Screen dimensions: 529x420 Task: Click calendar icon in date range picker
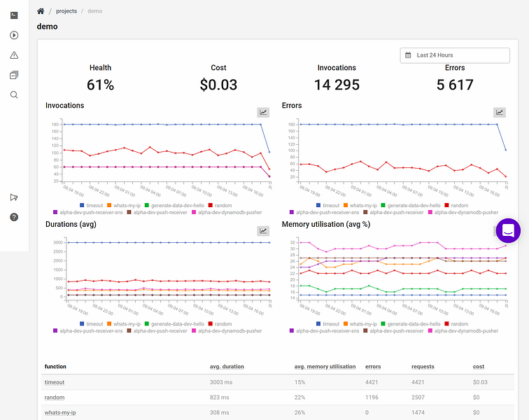pos(408,55)
